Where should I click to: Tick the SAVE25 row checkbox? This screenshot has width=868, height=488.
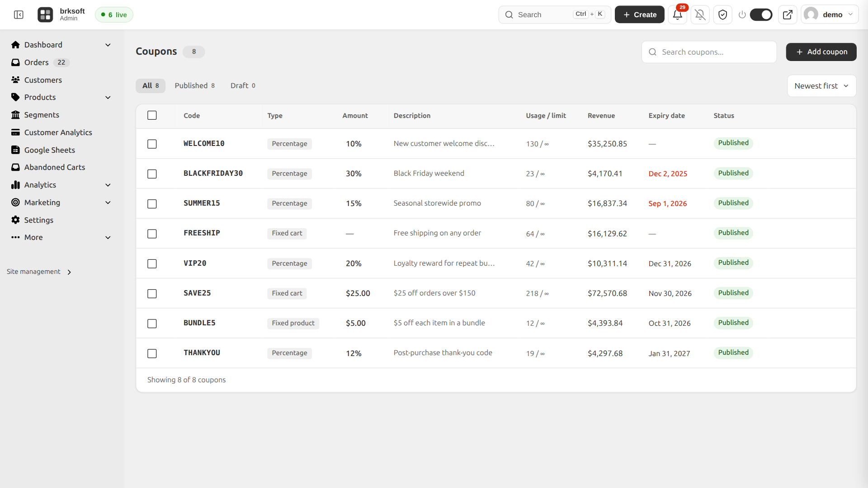[152, 294]
